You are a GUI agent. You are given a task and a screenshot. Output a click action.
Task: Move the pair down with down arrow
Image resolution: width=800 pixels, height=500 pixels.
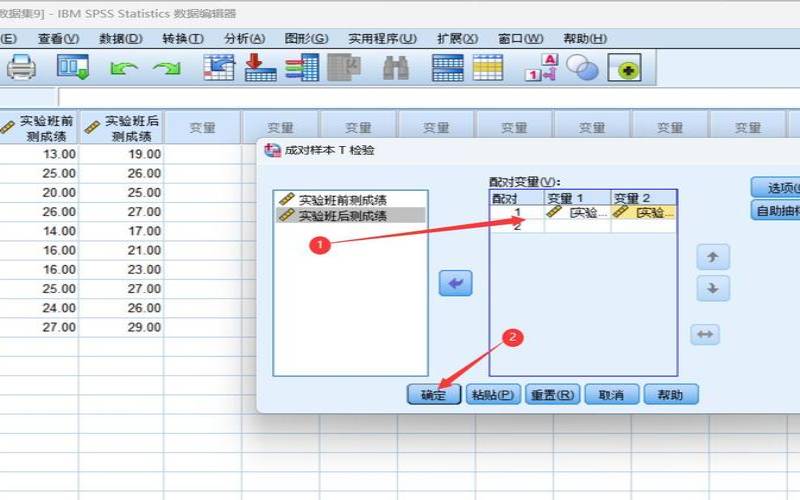click(713, 288)
